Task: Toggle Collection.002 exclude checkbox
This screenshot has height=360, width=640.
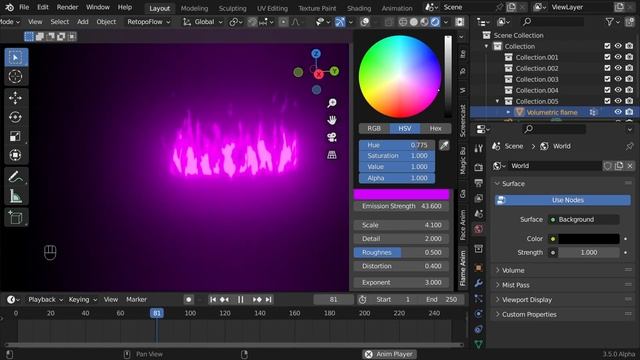Action: (x=607, y=68)
